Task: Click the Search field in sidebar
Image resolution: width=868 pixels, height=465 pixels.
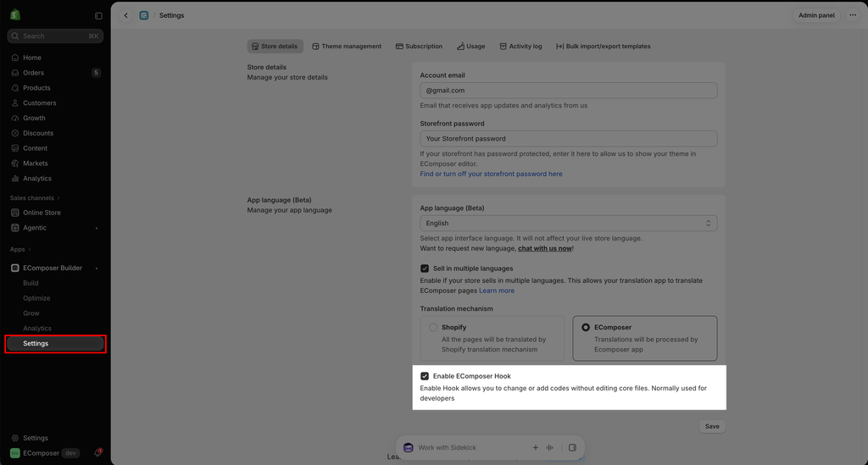Action: click(x=55, y=36)
